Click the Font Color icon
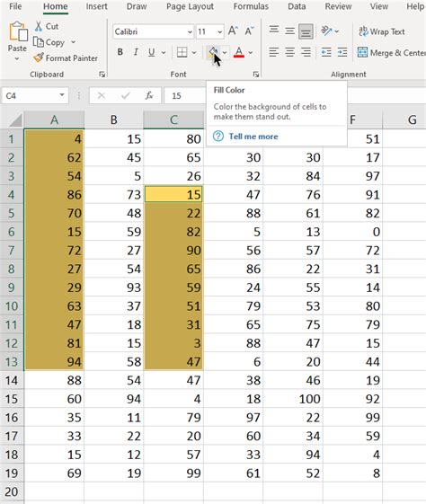426x504 pixels. tap(239, 52)
